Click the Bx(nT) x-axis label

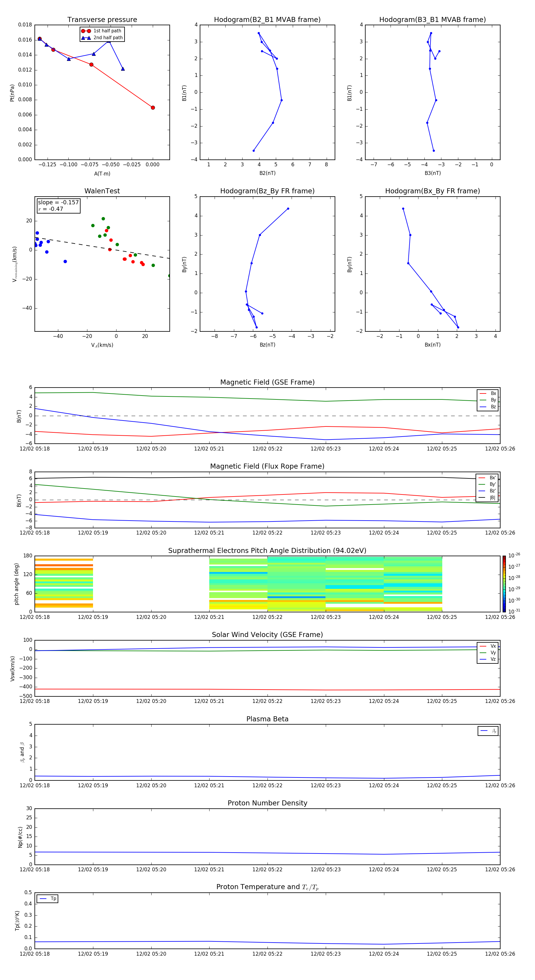tap(432, 345)
